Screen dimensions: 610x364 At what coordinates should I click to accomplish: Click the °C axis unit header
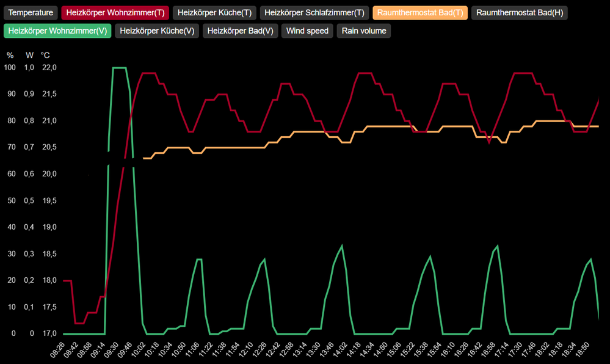[x=45, y=55]
